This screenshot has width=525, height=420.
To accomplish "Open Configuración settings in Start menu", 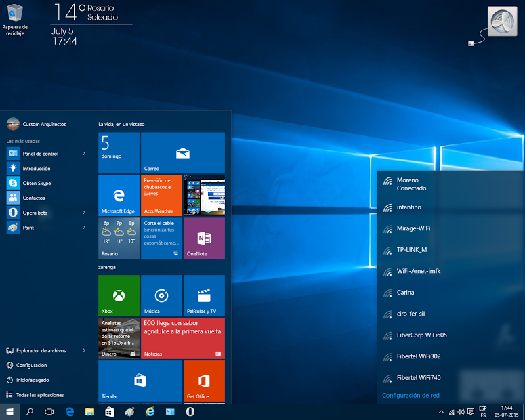I will (27, 365).
